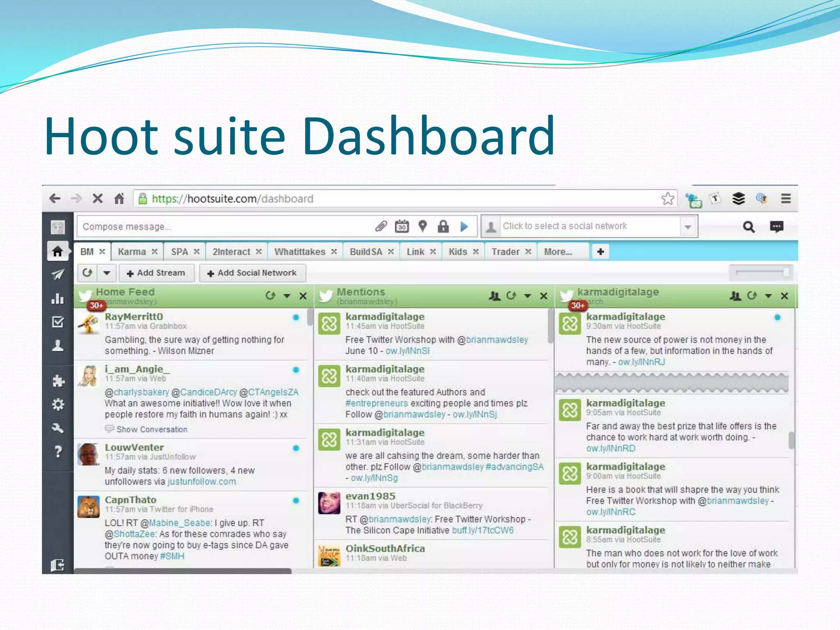This screenshot has width=840, height=630.
Task: Click the browser stop loading X
Action: tap(98, 199)
